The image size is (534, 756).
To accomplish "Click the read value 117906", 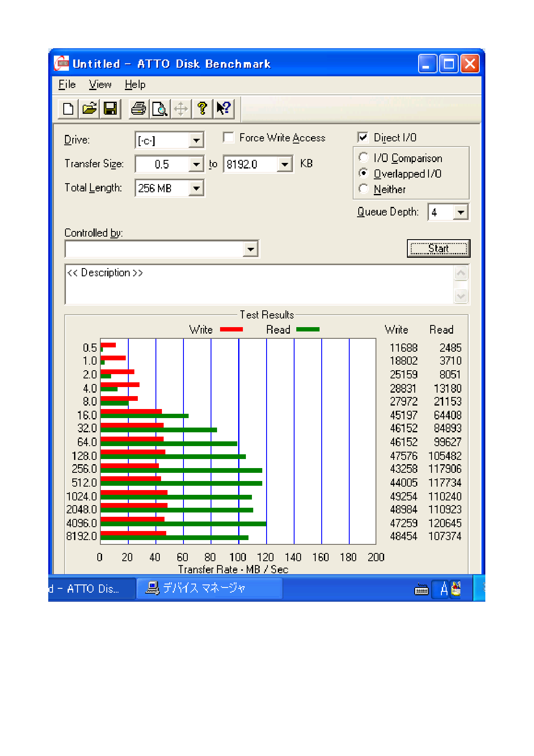I will coord(445,469).
